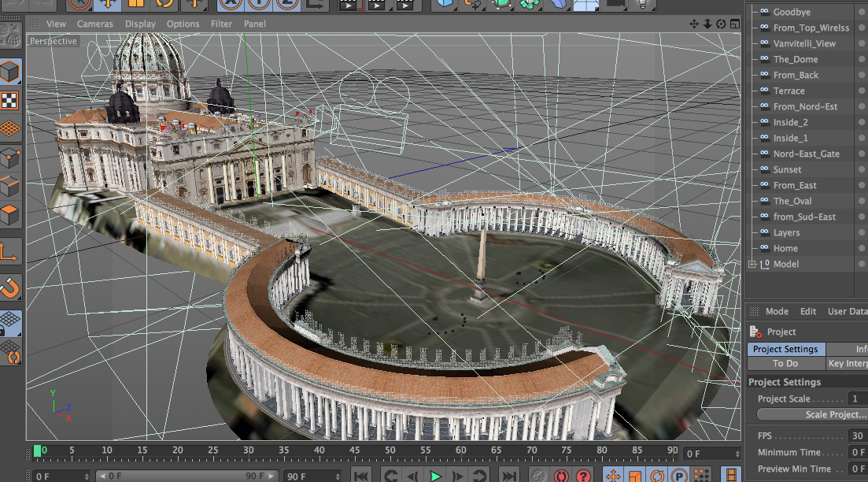Open the viewport View menu
The height and width of the screenshot is (482, 868).
56,24
